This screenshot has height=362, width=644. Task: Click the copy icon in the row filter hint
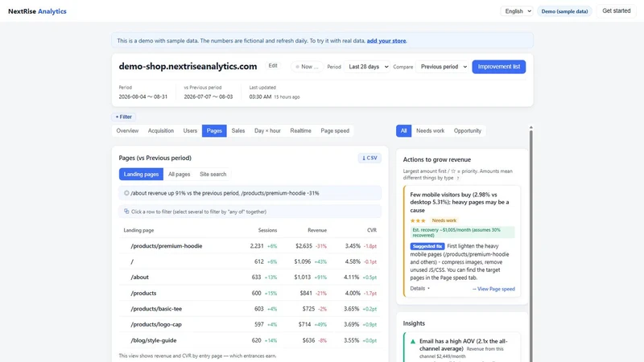click(126, 212)
